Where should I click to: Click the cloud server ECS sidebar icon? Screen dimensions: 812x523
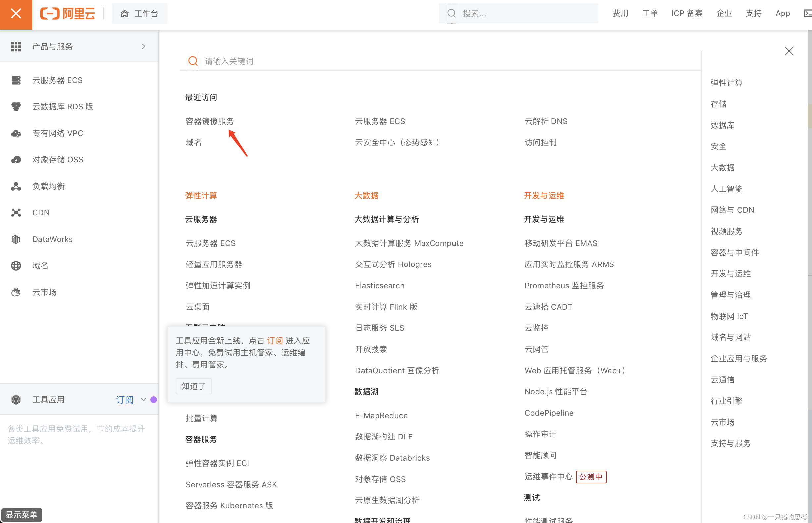16,80
